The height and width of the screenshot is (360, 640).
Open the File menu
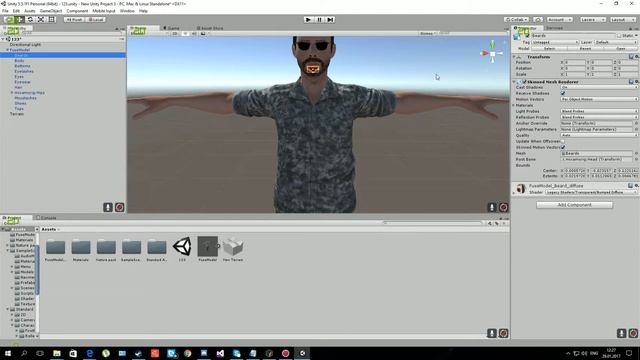[x=5, y=11]
